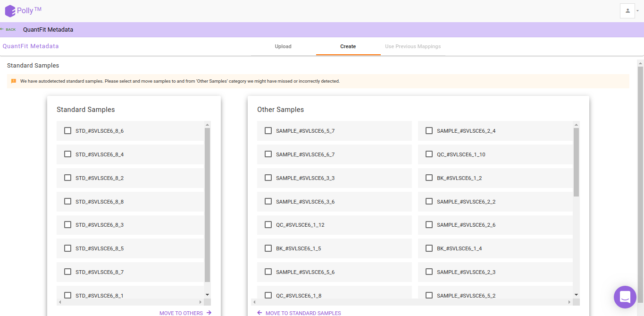Check STD_#SVLSCE6_8_6 checkbox
644x316 pixels.
(x=67, y=130)
